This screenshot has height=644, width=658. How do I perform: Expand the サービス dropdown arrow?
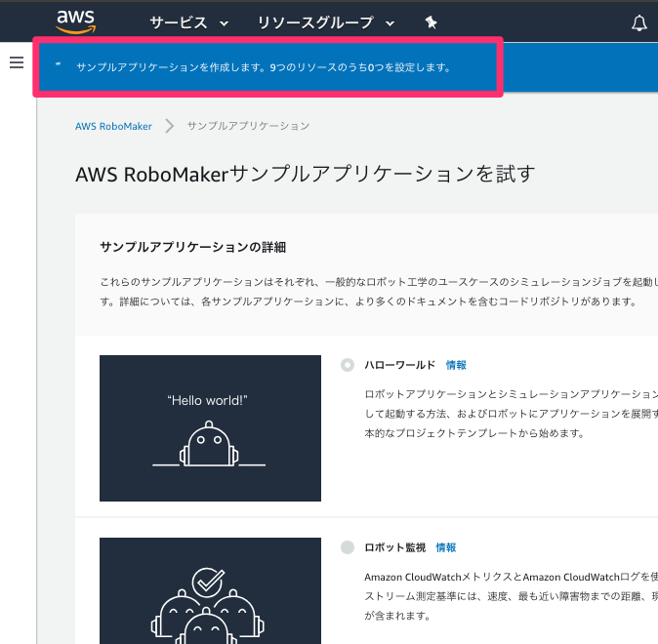(x=225, y=24)
